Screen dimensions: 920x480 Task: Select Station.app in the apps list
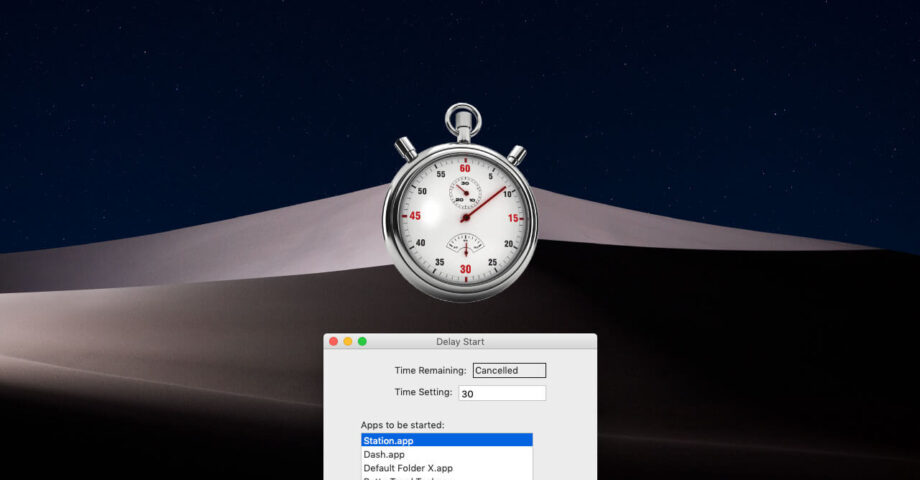pos(446,440)
